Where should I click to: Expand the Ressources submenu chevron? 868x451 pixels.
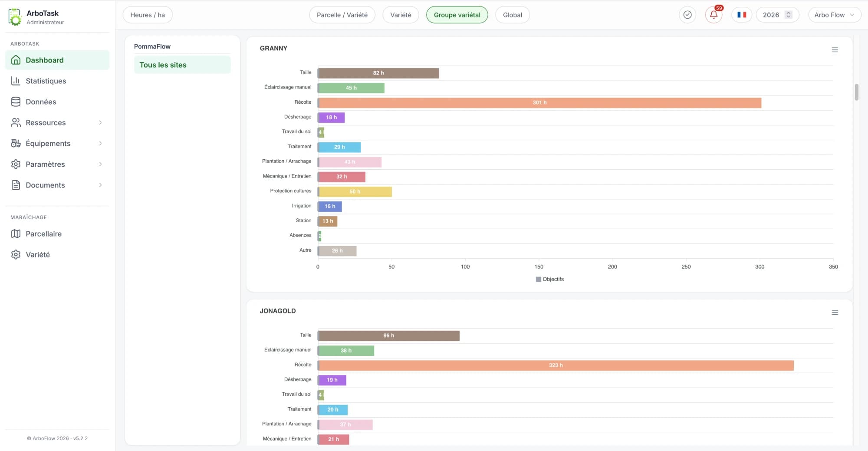pos(100,122)
